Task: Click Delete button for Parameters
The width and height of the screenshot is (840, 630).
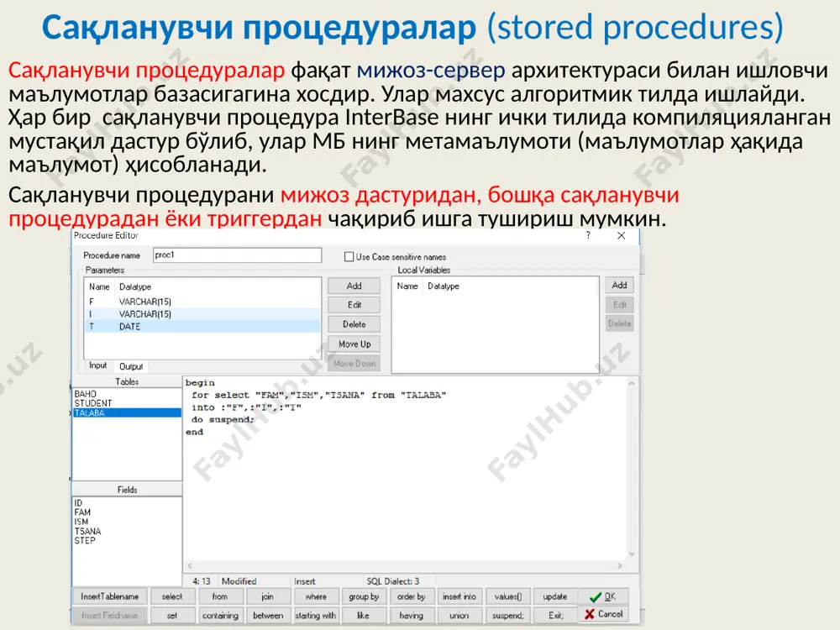Action: (x=354, y=324)
